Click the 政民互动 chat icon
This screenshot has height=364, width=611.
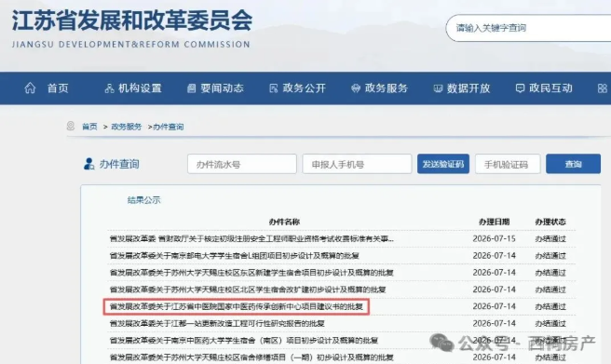pos(520,88)
